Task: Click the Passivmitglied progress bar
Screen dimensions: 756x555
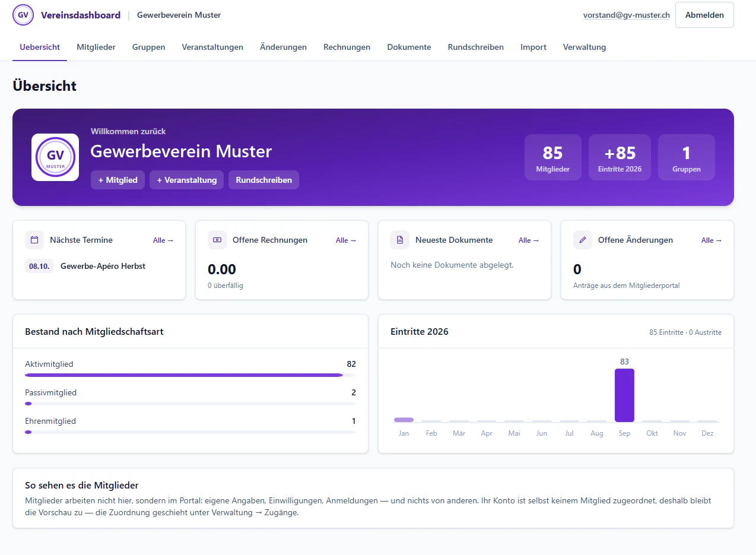Action: (190, 404)
